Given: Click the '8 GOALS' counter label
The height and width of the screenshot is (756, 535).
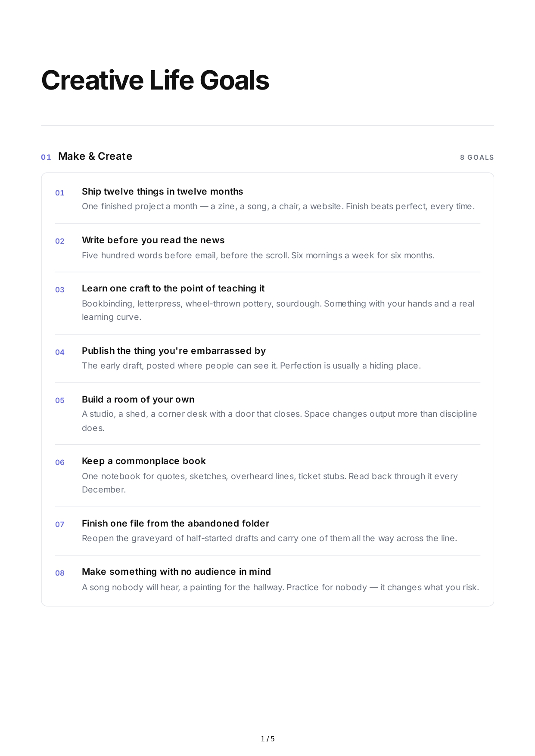Looking at the screenshot, I should point(477,158).
